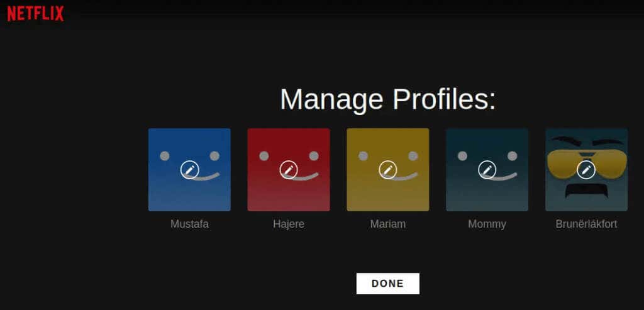Click the pencil edit icon on Hajere's avatar
644x310 pixels.
(x=289, y=170)
